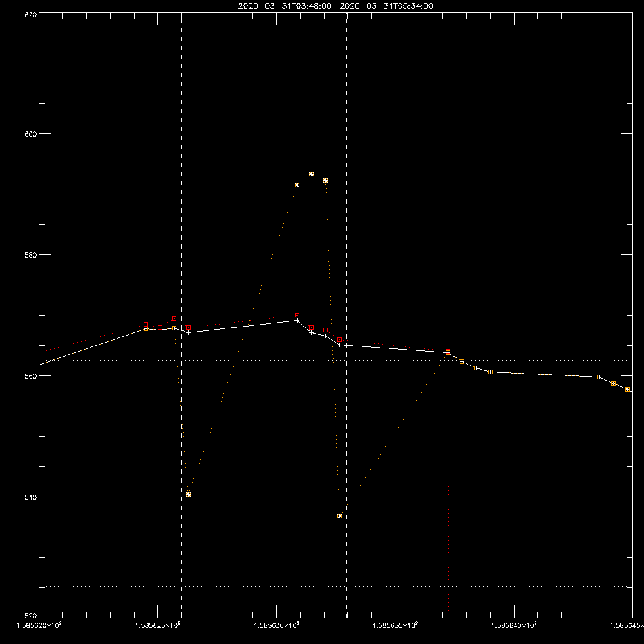Click the y-axis label 560

tap(31, 376)
